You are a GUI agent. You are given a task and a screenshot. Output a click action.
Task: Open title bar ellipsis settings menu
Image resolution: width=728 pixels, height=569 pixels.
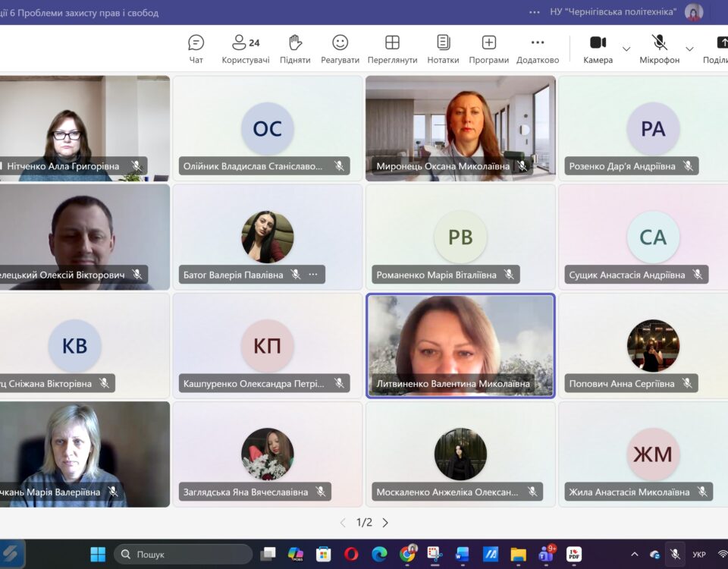(535, 12)
